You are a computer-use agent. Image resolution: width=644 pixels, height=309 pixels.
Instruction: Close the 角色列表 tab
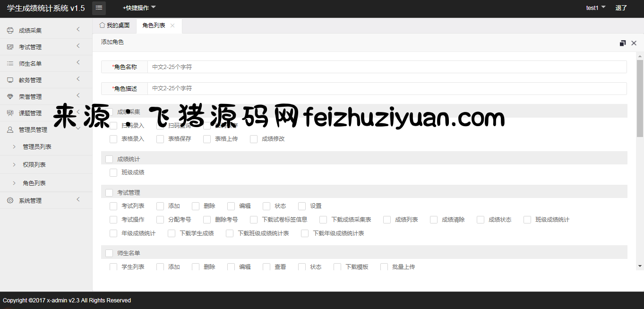pos(172,26)
